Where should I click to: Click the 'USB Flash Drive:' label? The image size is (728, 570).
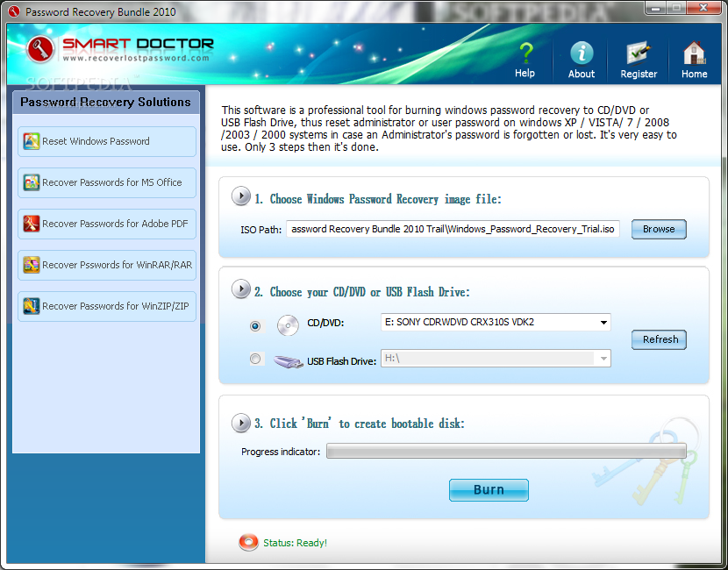(x=342, y=361)
